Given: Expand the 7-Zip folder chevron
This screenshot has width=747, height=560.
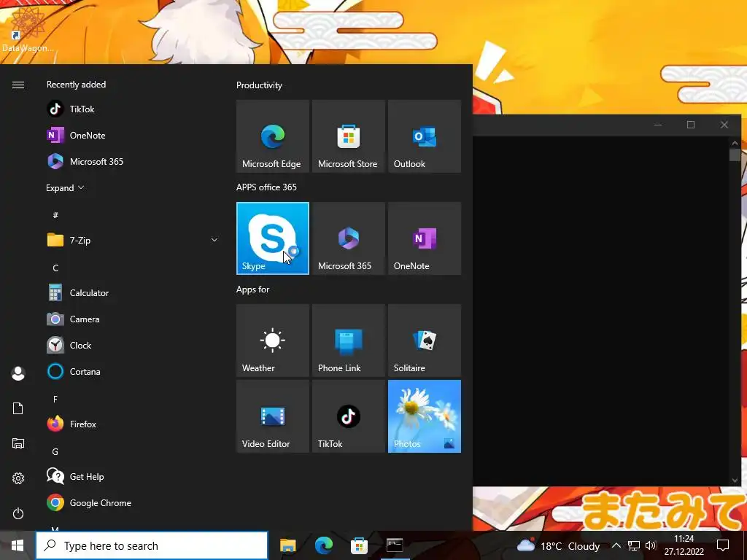Looking at the screenshot, I should (x=214, y=240).
